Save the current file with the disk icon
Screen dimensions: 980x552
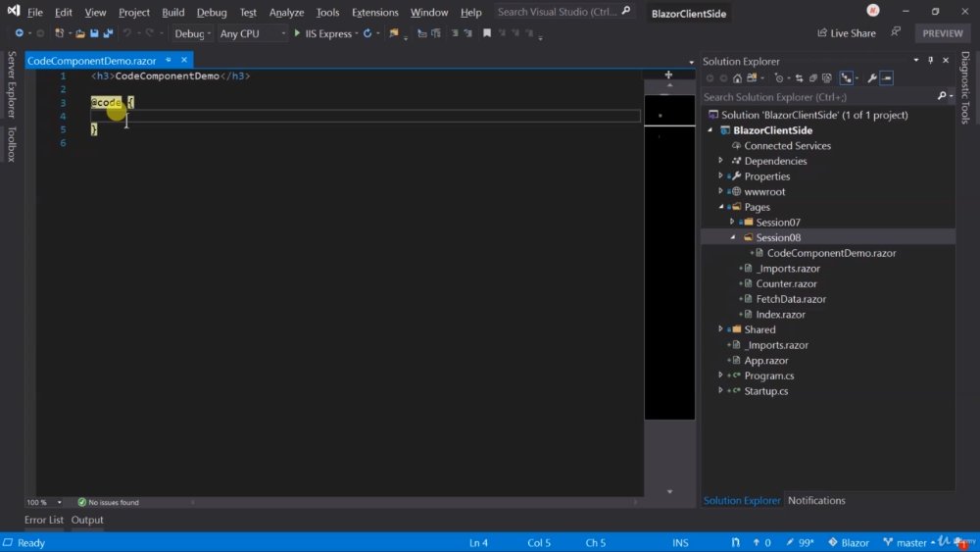[x=94, y=33]
